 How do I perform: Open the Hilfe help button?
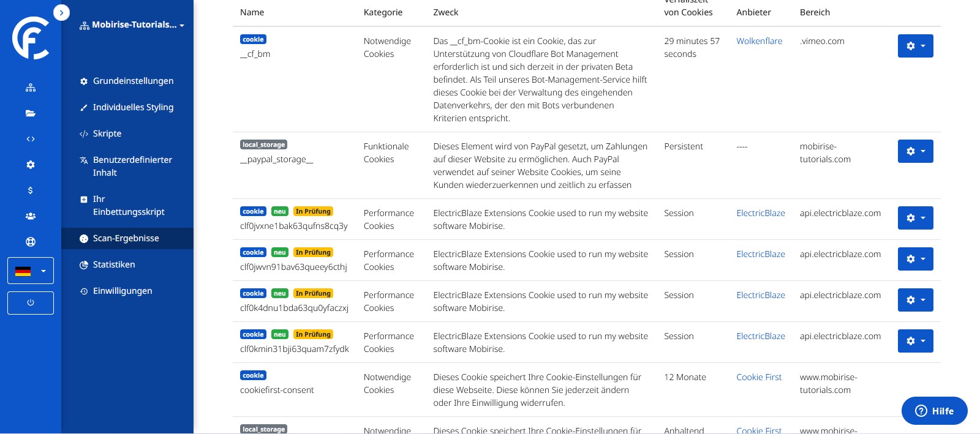934,411
